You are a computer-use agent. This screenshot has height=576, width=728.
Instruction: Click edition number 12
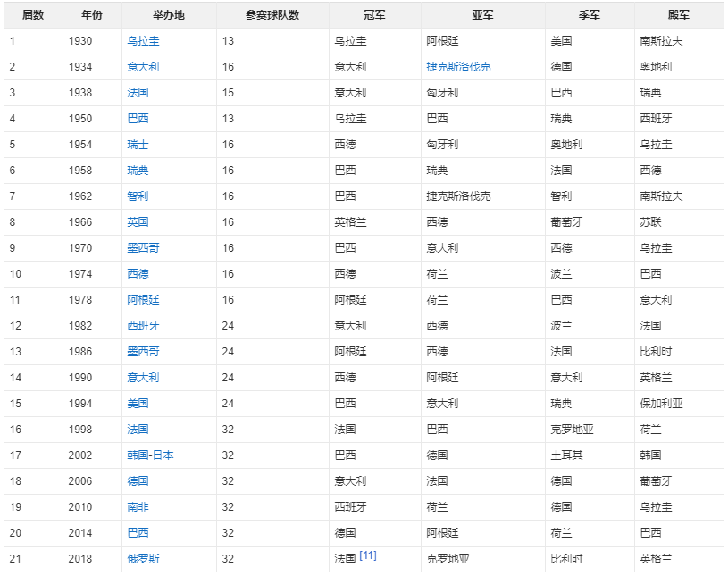[x=15, y=326]
